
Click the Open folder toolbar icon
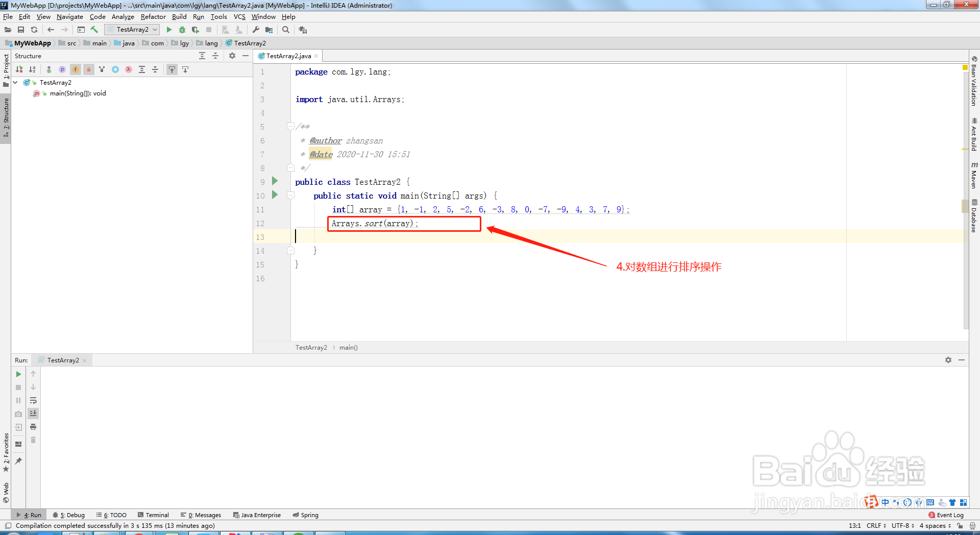coord(8,30)
